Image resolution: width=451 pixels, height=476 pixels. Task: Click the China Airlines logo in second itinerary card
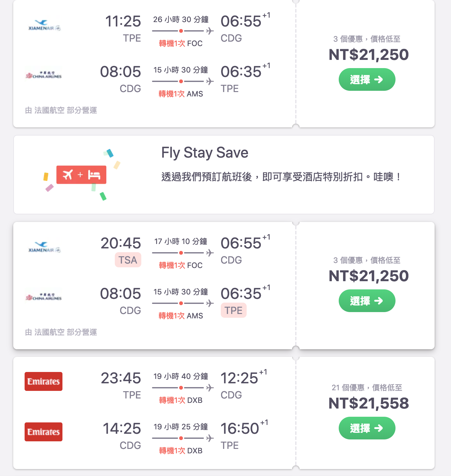pos(44,297)
